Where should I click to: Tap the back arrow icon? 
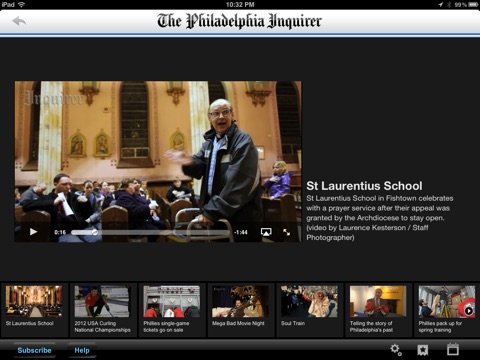(x=19, y=21)
